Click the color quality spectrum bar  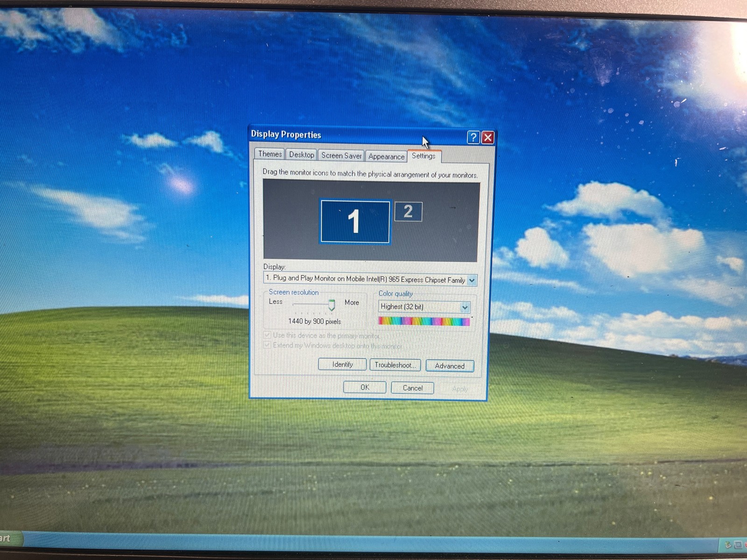pos(424,321)
